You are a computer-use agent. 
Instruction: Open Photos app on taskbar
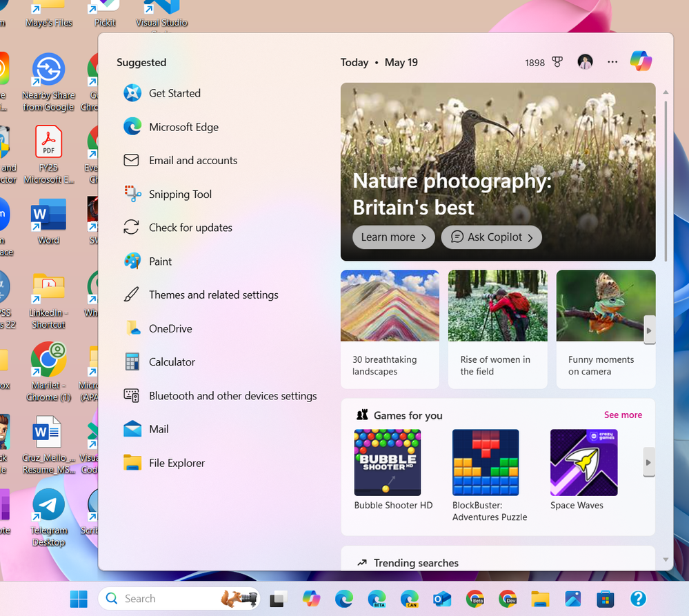pyautogui.click(x=572, y=599)
